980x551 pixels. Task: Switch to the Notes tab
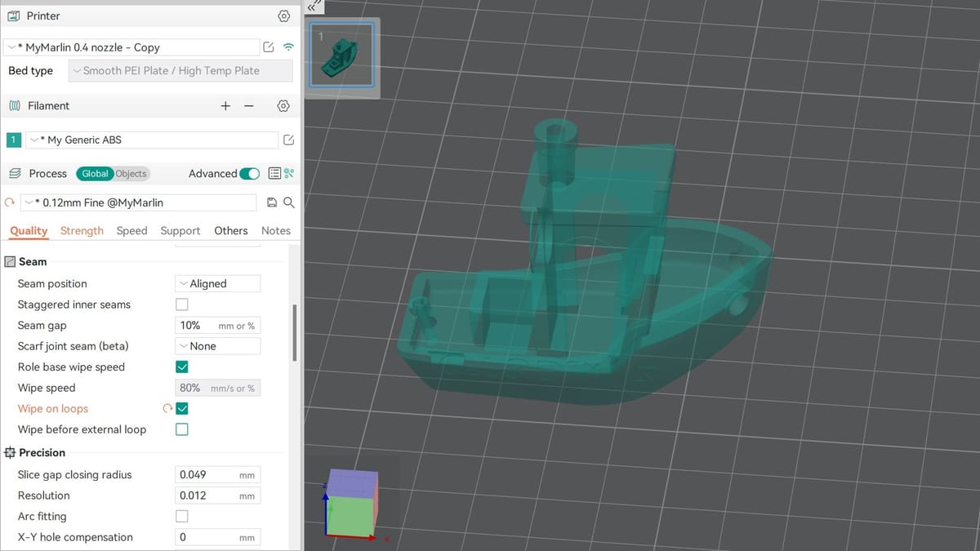[x=276, y=231]
